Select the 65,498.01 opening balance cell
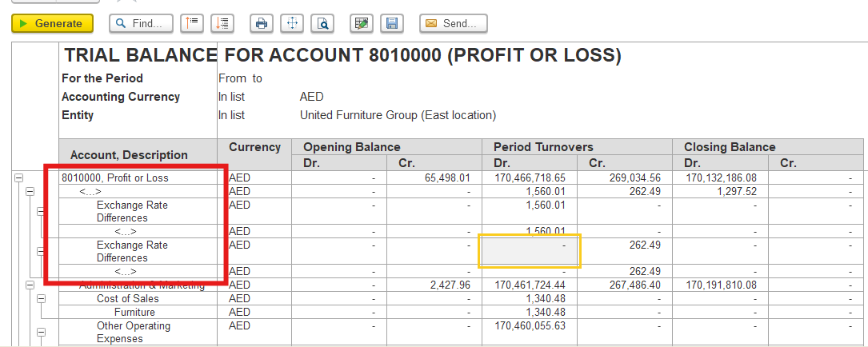Viewport: 868px width, 347px height. pos(434,178)
